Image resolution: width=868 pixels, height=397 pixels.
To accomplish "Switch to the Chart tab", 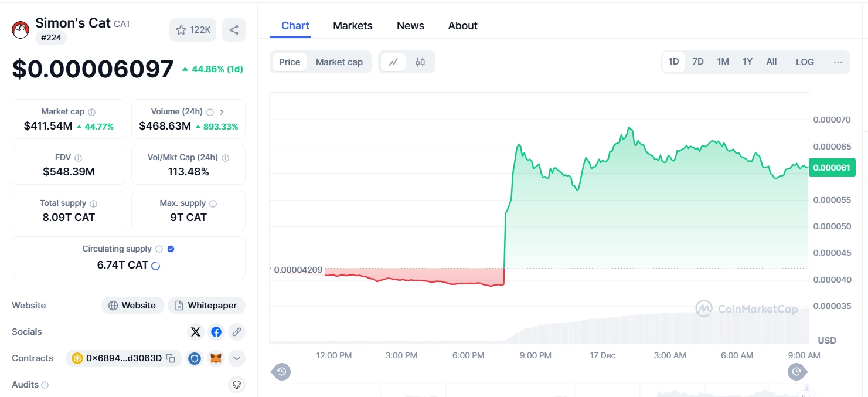I will tap(295, 26).
